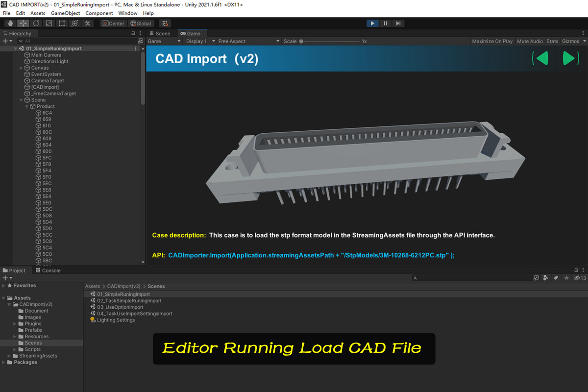Click Project search field

pyautogui.click(x=472, y=278)
